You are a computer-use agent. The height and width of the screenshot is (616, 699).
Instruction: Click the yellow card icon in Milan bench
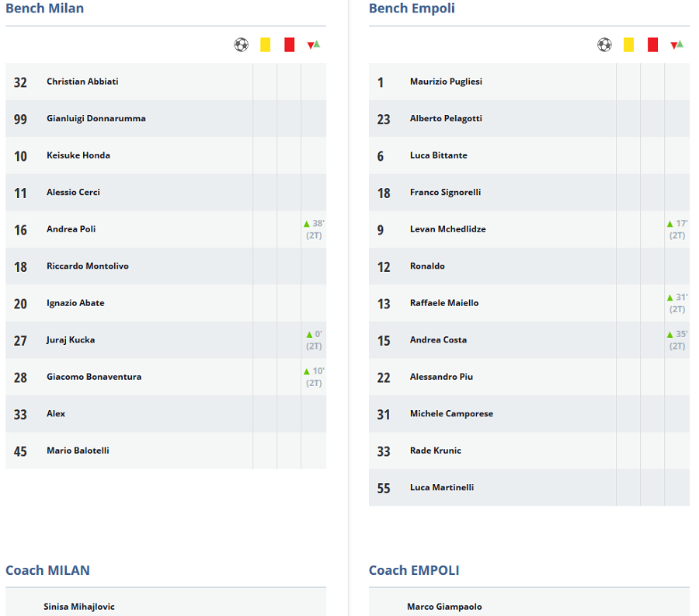coord(266,44)
